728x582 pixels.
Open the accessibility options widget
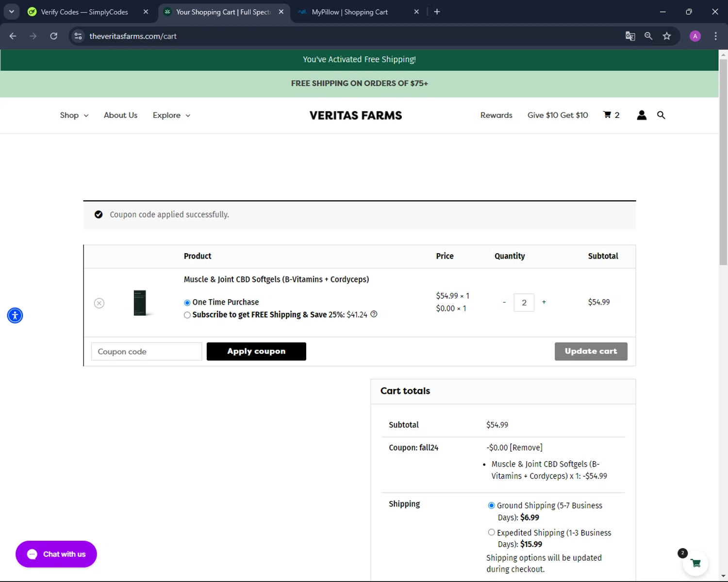(15, 316)
